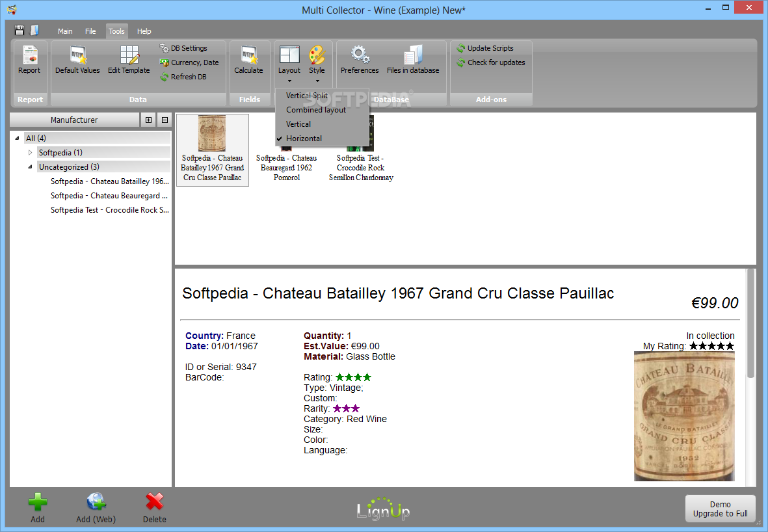Open the File menu tab
768x532 pixels.
[90, 31]
